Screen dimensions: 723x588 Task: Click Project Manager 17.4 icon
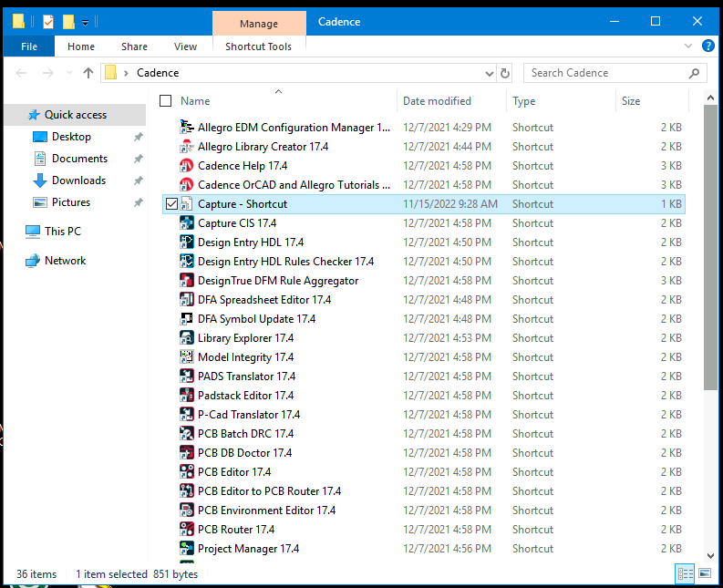click(186, 548)
